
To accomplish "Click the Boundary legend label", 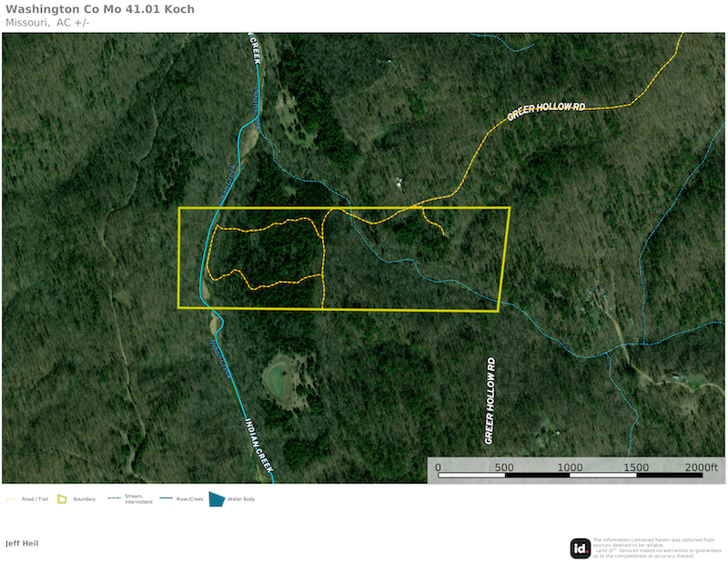I will (84, 499).
